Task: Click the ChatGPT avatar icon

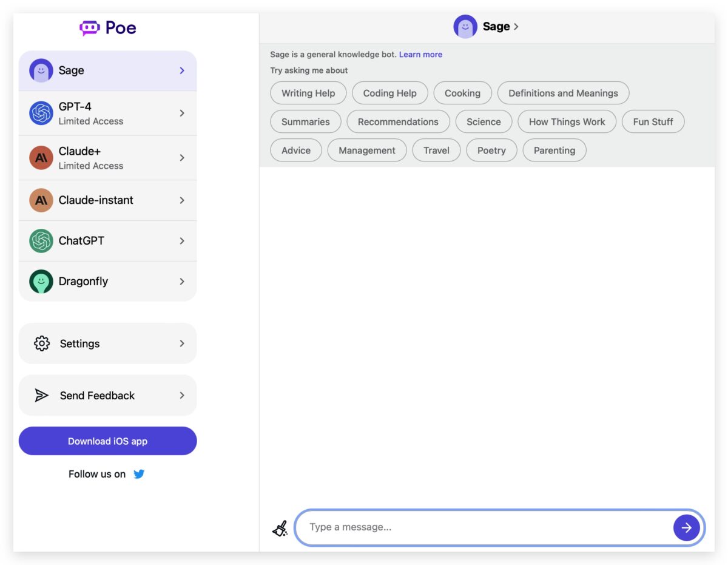Action: click(41, 241)
